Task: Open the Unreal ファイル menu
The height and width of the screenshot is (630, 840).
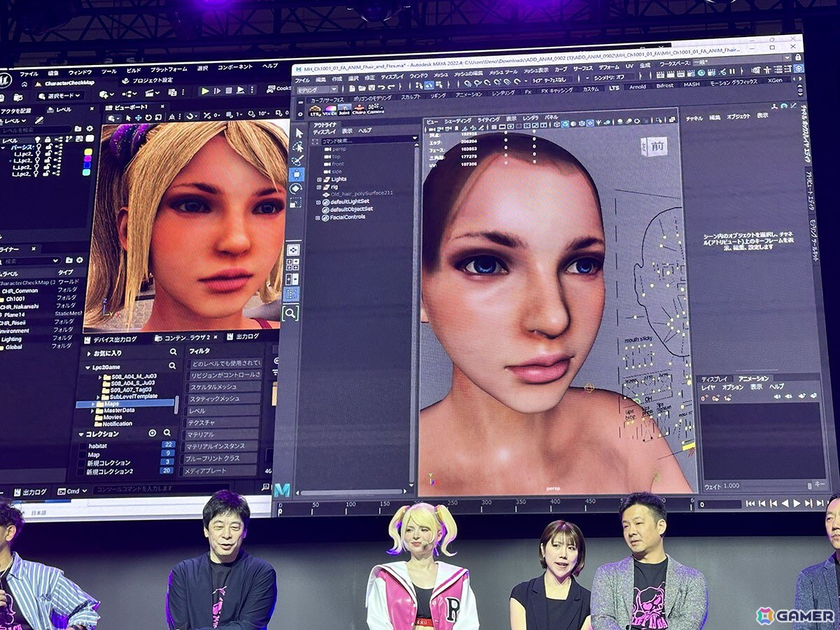Action: coord(29,74)
